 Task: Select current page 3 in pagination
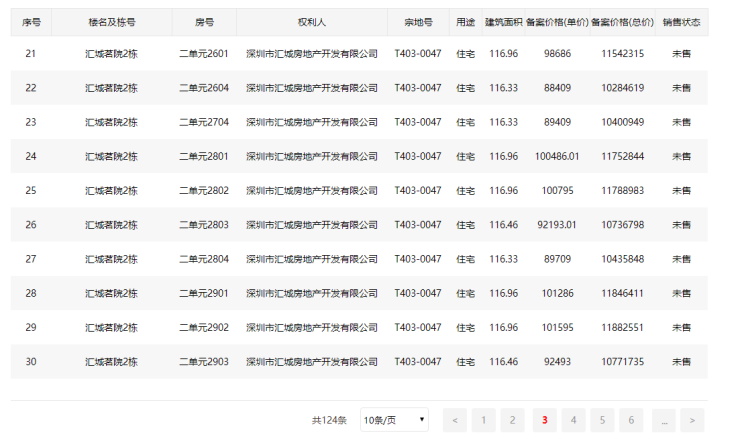pyautogui.click(x=545, y=420)
